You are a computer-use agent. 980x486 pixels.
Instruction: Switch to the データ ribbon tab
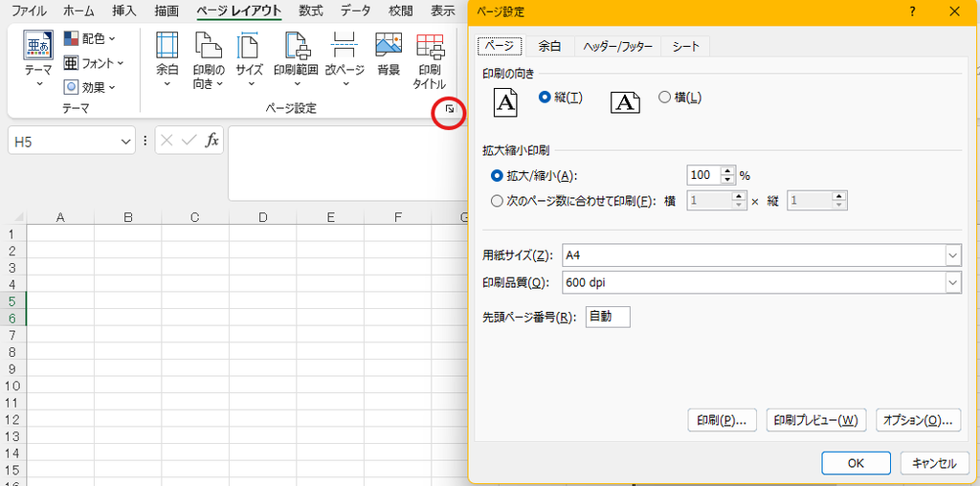click(355, 11)
